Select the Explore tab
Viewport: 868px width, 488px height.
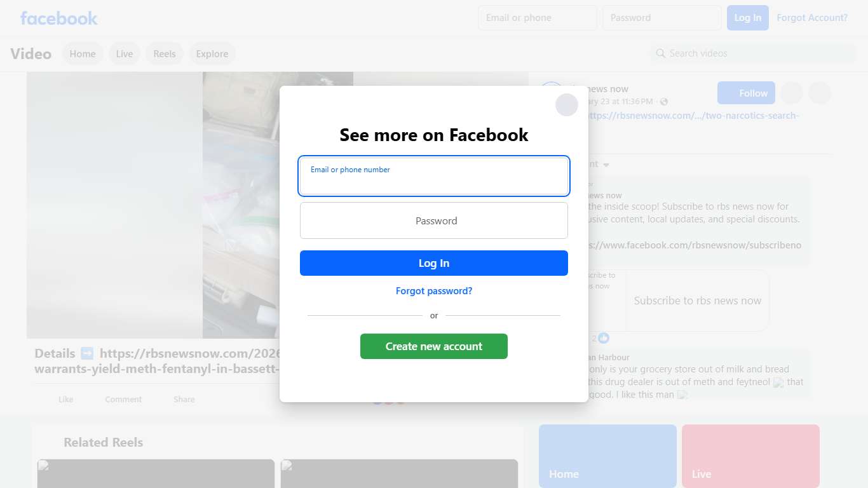click(x=212, y=54)
